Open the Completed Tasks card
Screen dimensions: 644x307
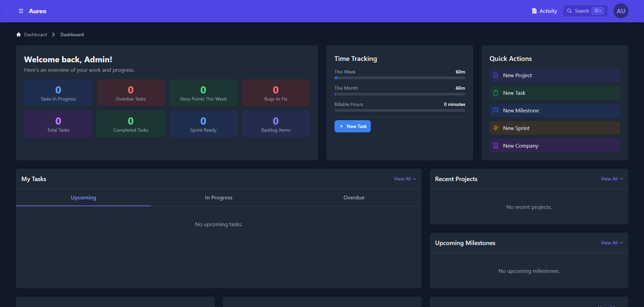[131, 124]
